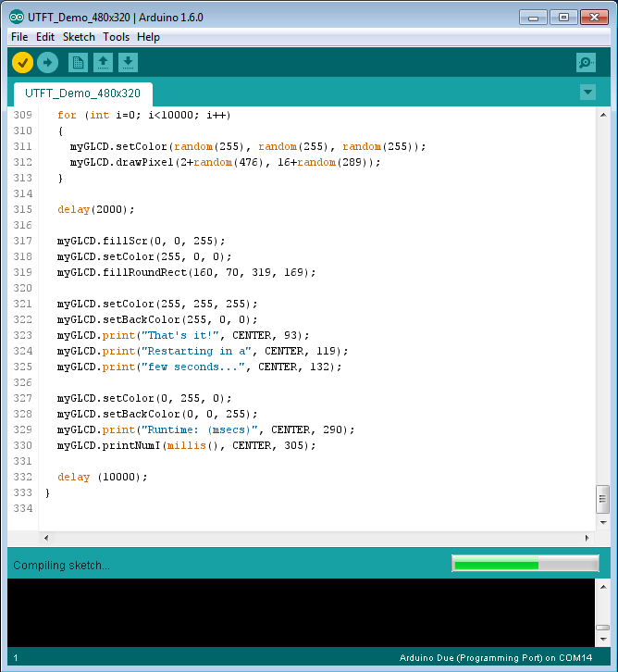Minimize the Arduino window

pyautogui.click(x=533, y=18)
